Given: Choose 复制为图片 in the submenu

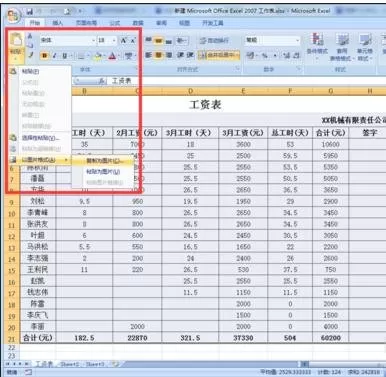Looking at the screenshot, I should (x=103, y=161).
